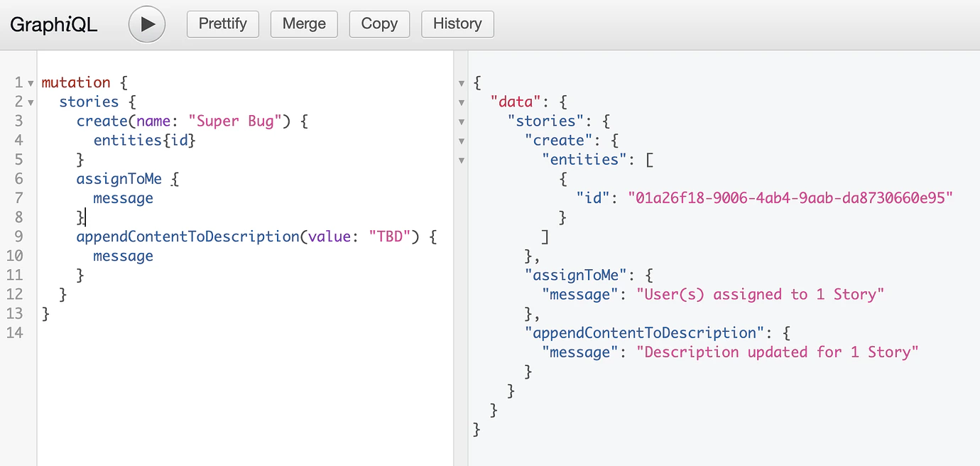Click "appendContentToDescription" in the query editor
This screenshot has width=980, height=466.
pyautogui.click(x=187, y=237)
